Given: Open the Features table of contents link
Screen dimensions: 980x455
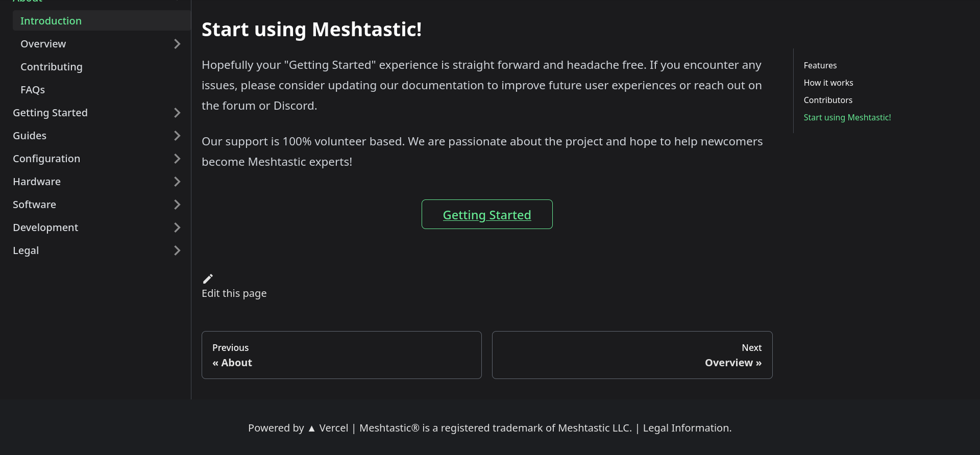Looking at the screenshot, I should pos(820,65).
